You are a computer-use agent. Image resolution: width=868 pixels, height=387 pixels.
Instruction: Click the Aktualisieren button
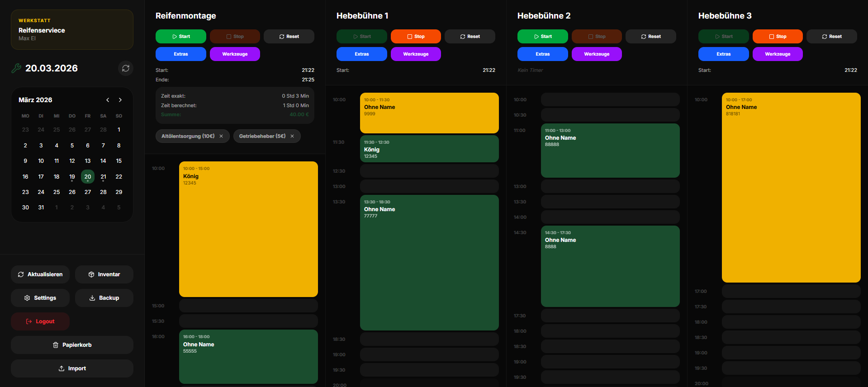click(x=40, y=274)
